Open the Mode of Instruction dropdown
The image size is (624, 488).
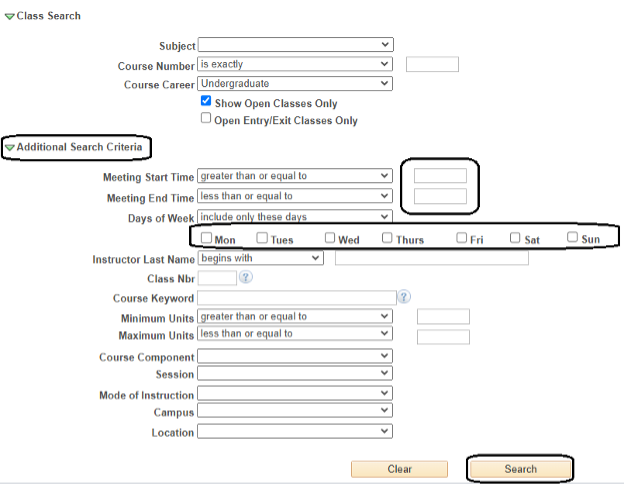[x=295, y=394]
